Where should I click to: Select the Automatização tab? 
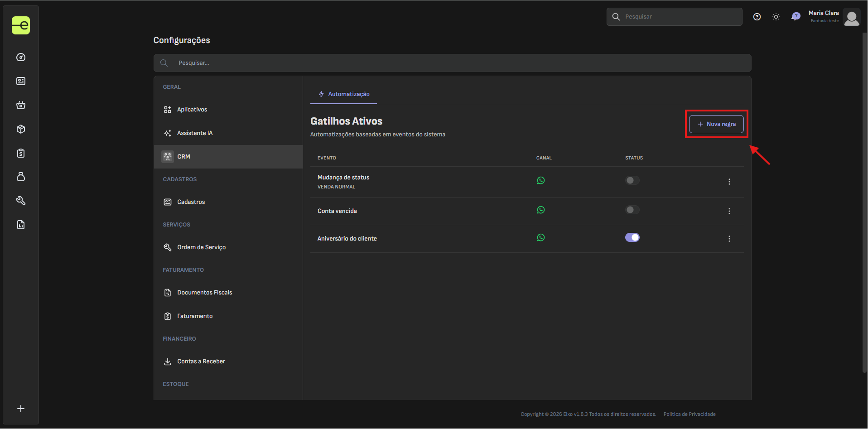(344, 94)
